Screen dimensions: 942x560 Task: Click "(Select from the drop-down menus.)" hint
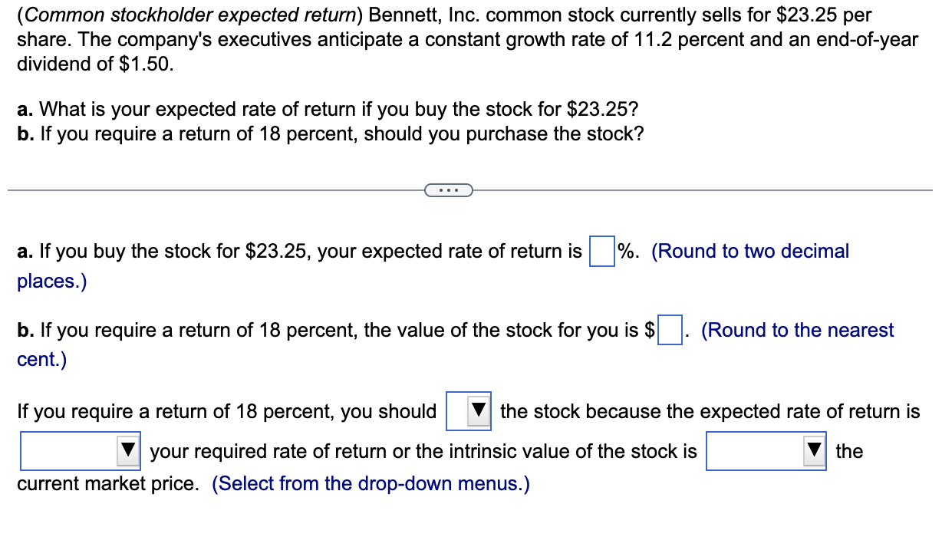371,484
